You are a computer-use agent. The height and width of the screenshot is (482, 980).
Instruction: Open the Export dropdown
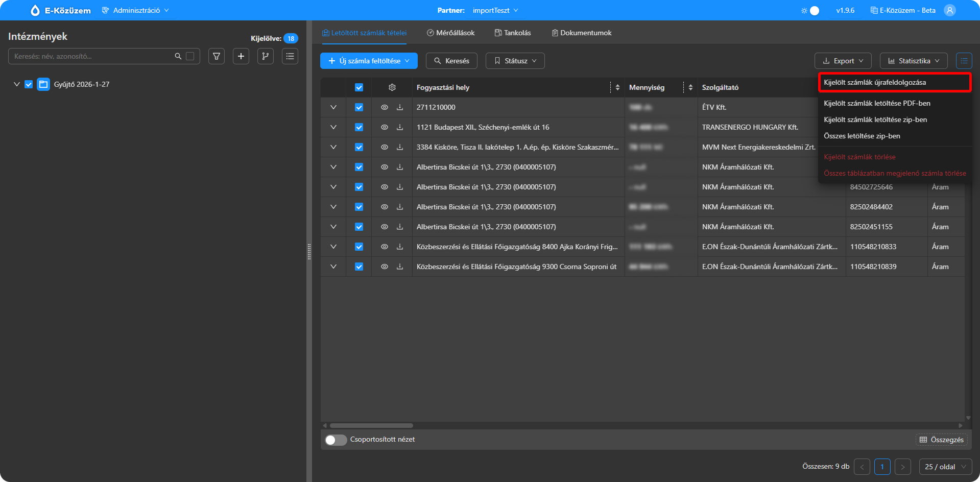click(x=843, y=61)
